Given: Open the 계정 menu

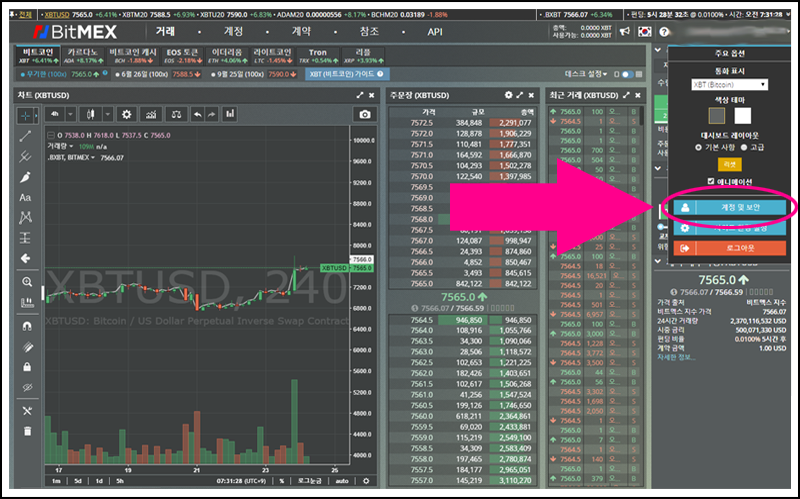Looking at the screenshot, I should [233, 32].
